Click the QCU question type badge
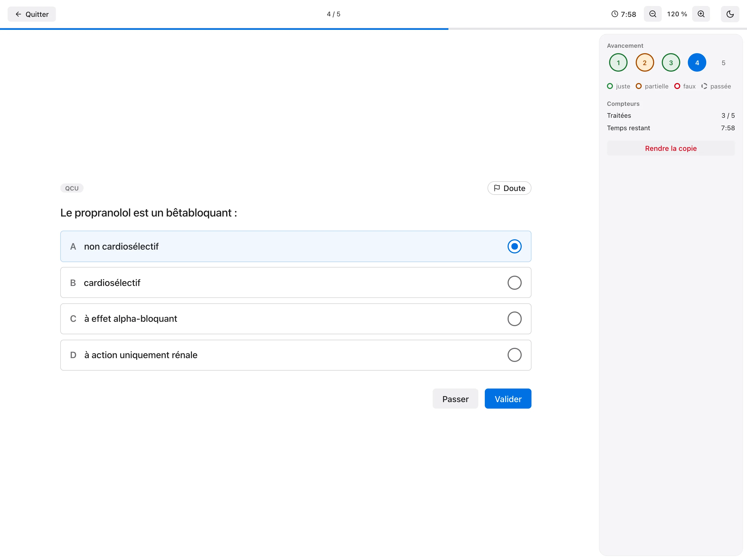The height and width of the screenshot is (560, 747). [x=72, y=188]
